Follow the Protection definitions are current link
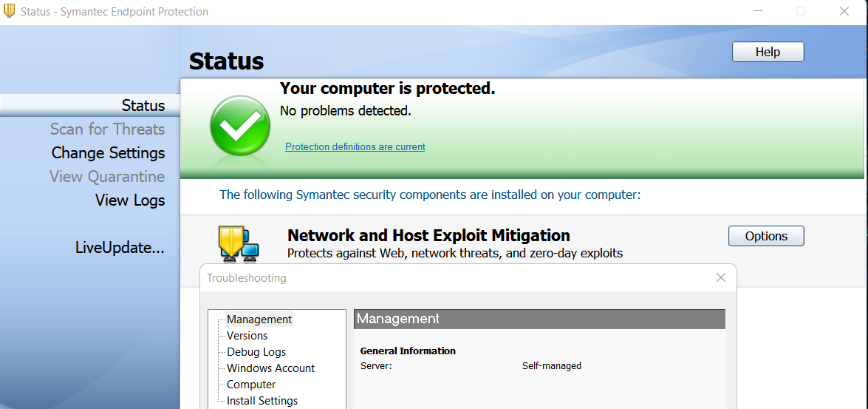 (355, 146)
